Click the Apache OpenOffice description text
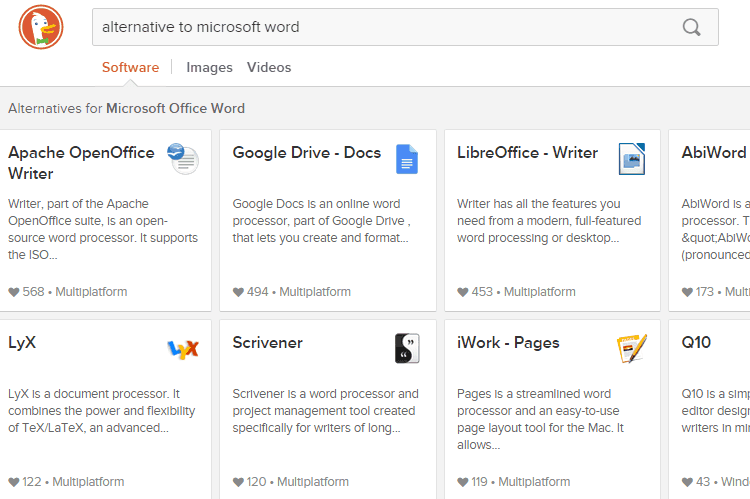Viewport: 750px width, 499px height. click(103, 229)
